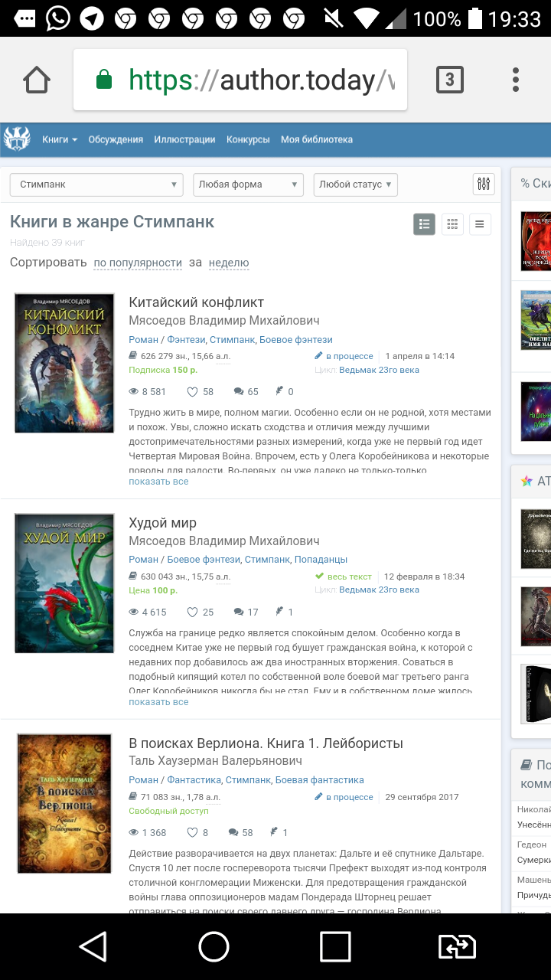Switch to detailed list view

pyautogui.click(x=425, y=224)
